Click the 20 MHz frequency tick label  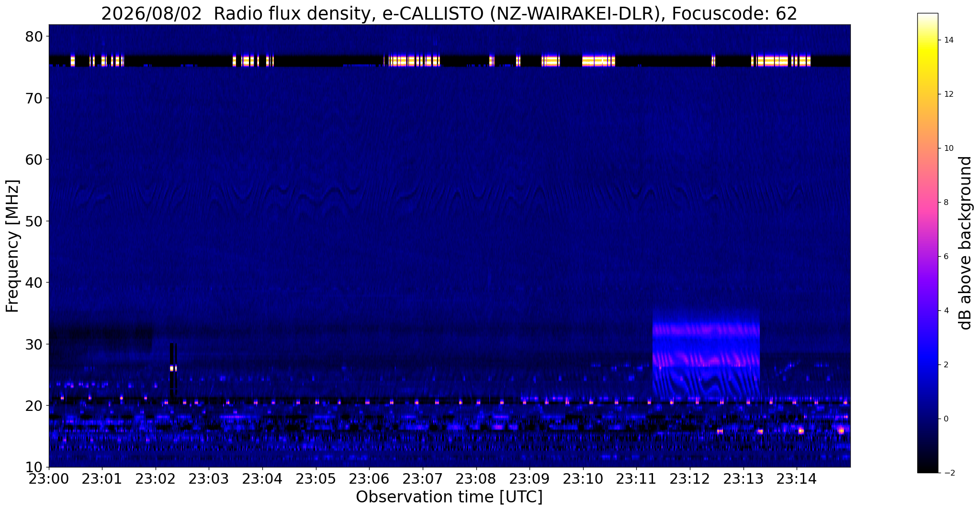[x=34, y=406]
